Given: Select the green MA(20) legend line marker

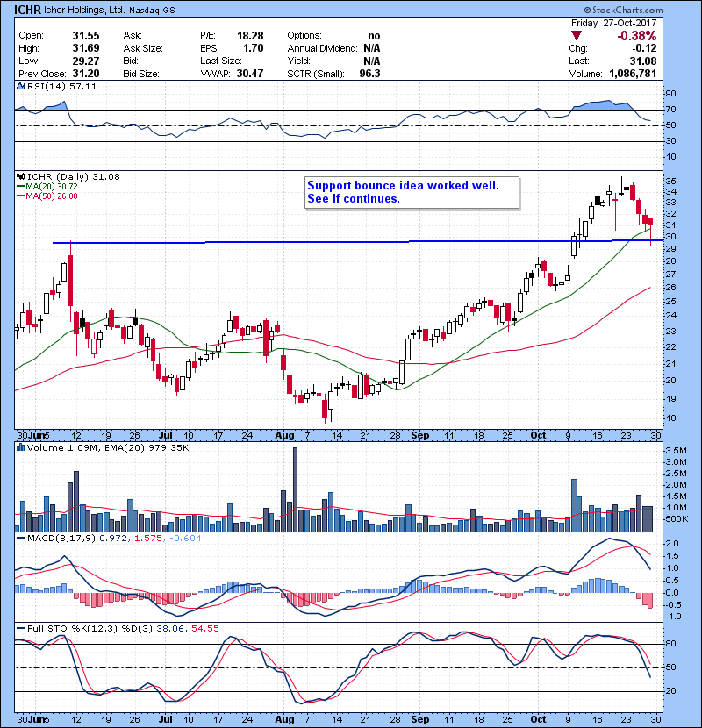Looking at the screenshot, I should tap(20, 186).
